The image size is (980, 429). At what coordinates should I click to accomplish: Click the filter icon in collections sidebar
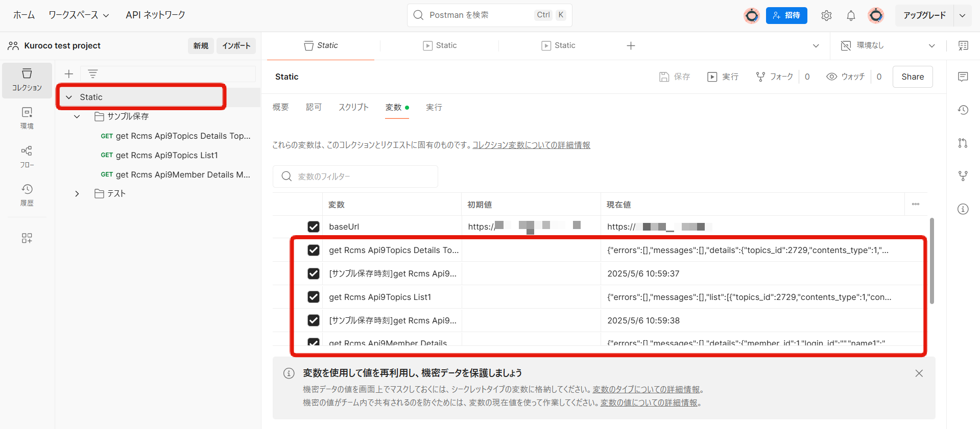[x=92, y=74]
